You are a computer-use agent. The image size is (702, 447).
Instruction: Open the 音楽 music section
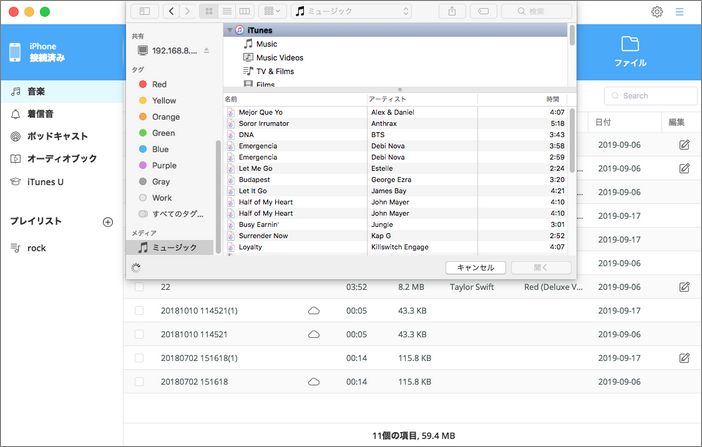pyautogui.click(x=62, y=91)
